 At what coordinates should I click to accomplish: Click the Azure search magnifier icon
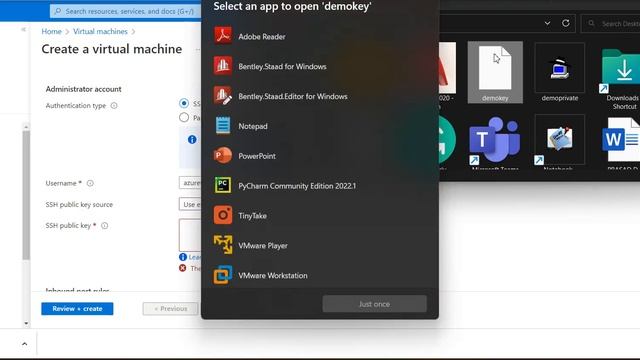click(x=58, y=11)
